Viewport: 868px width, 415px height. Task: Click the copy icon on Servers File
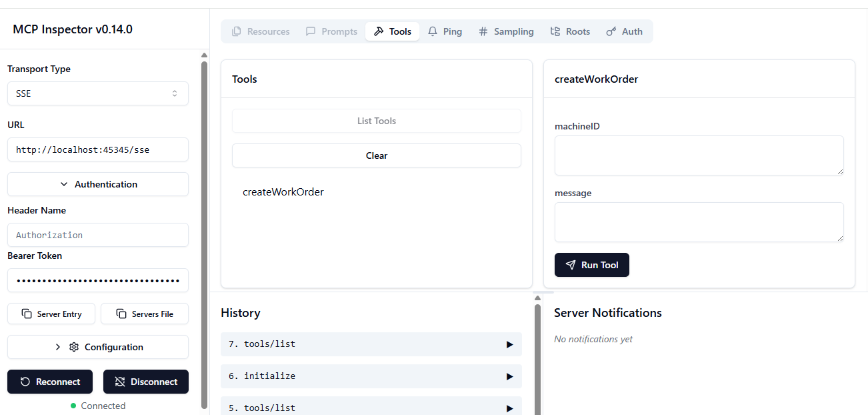[x=121, y=314]
